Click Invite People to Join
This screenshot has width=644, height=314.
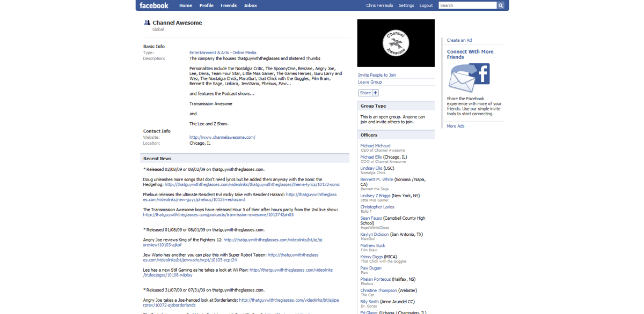pyautogui.click(x=377, y=75)
